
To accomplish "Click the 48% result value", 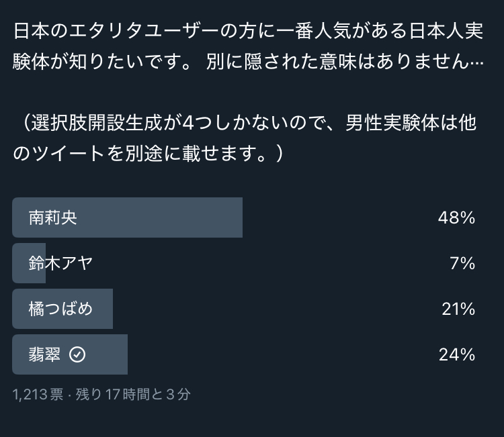I will click(456, 217).
